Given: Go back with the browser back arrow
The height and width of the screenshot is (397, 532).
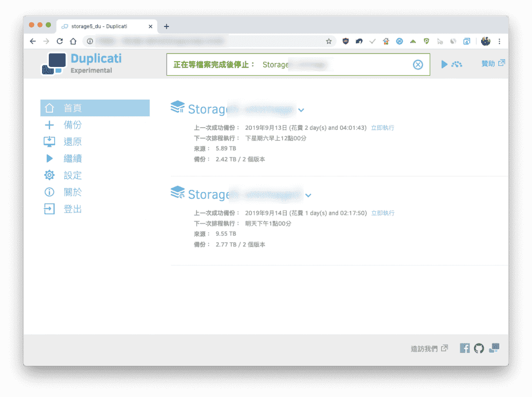Looking at the screenshot, I should [x=33, y=42].
